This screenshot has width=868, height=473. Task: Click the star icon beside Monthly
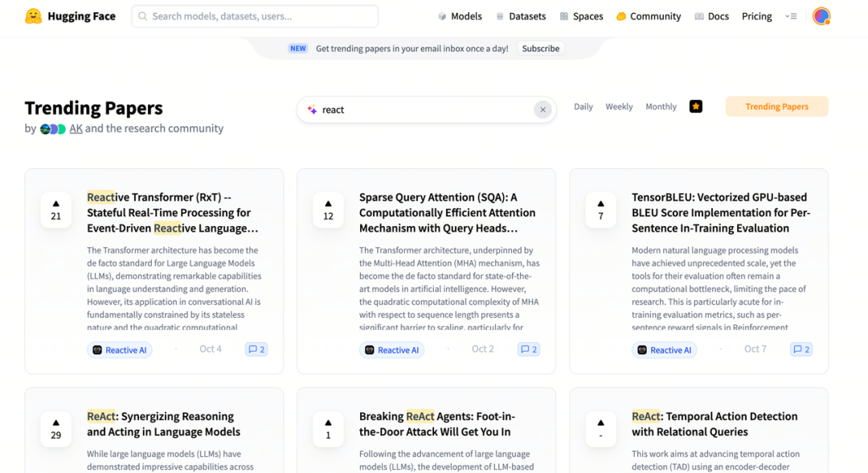click(696, 106)
